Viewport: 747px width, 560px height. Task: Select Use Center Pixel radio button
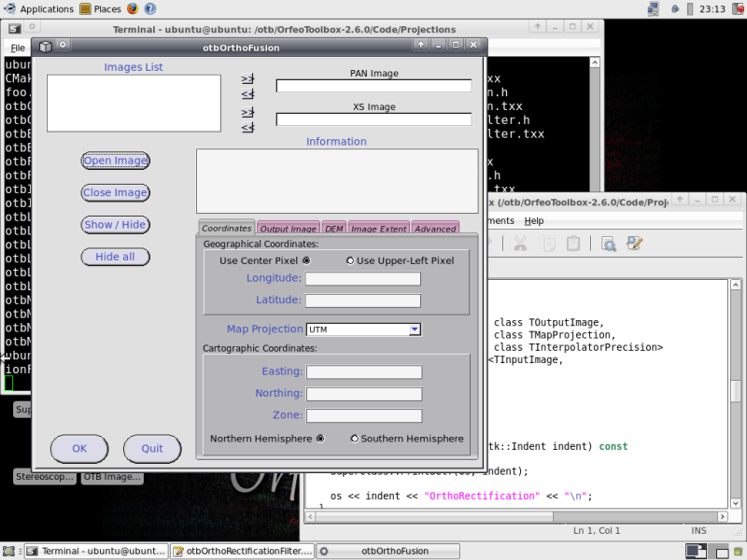pyautogui.click(x=306, y=260)
